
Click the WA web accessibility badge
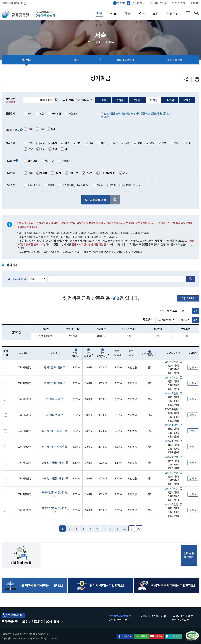pyautogui.click(x=192, y=636)
